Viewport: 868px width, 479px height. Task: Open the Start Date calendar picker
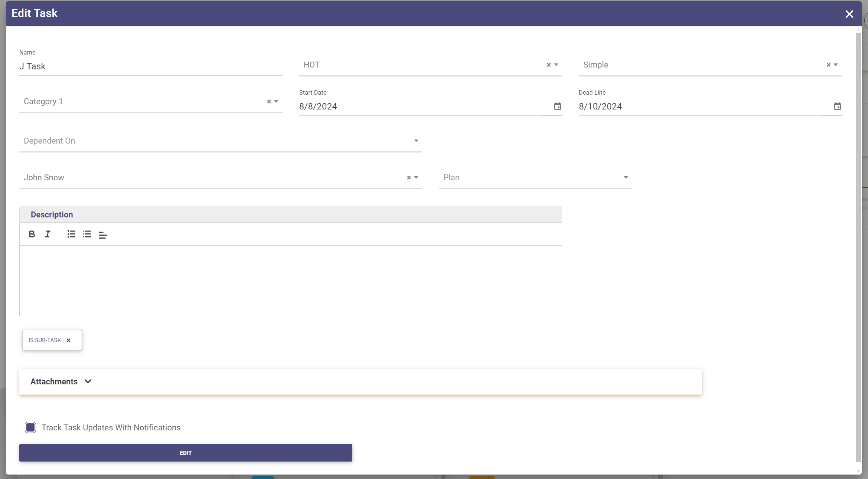[557, 106]
